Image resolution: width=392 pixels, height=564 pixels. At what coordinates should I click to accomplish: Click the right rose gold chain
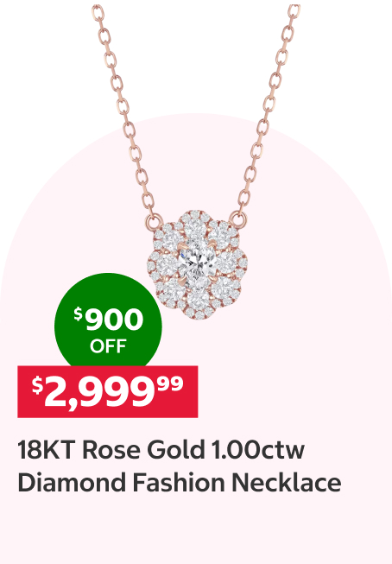[x=268, y=108]
